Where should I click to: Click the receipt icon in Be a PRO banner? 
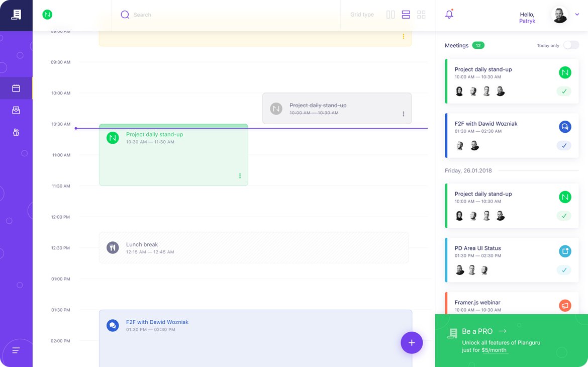click(453, 333)
